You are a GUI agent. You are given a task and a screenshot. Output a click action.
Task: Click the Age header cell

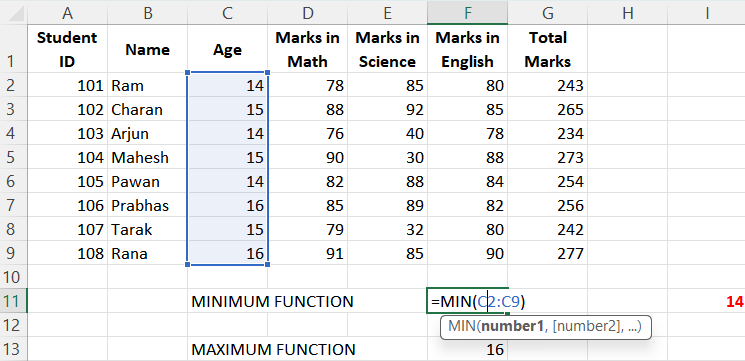click(228, 49)
